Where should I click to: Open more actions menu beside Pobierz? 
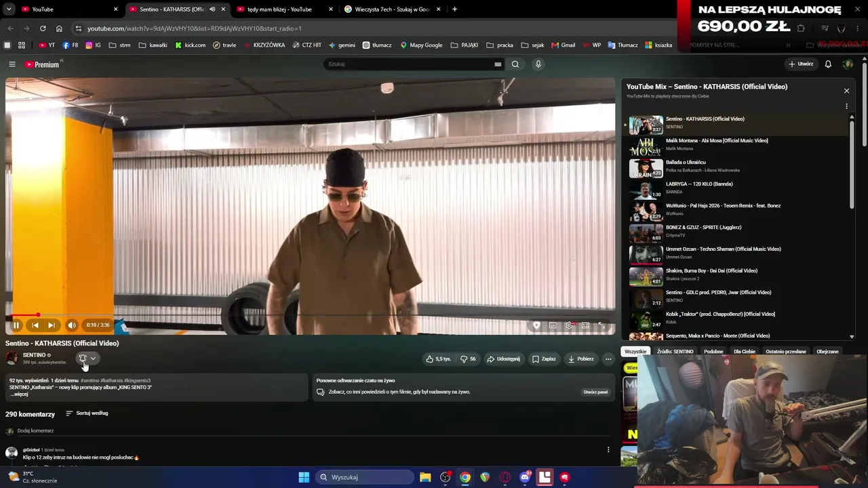coord(608,359)
